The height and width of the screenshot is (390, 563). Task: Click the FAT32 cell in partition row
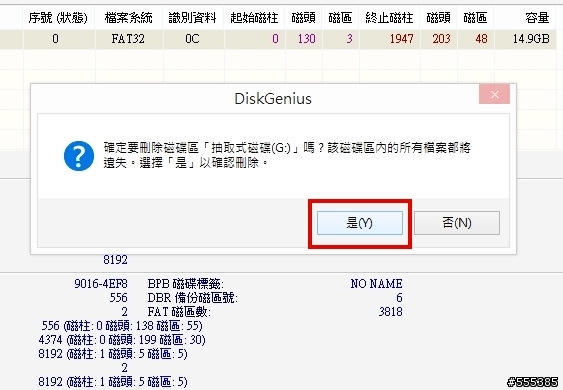coord(128,39)
